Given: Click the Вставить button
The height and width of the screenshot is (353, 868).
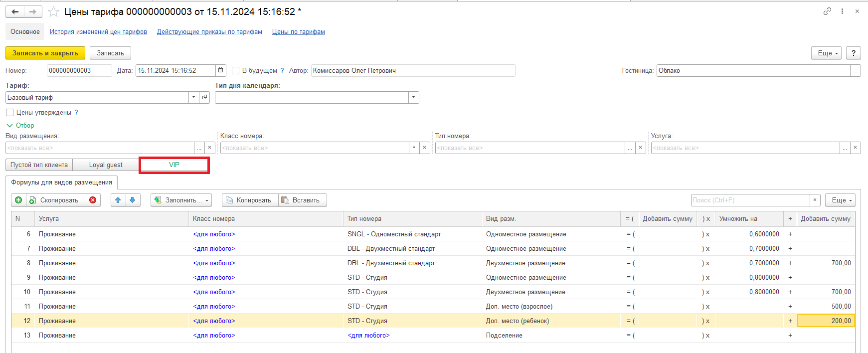Looking at the screenshot, I should [303, 200].
